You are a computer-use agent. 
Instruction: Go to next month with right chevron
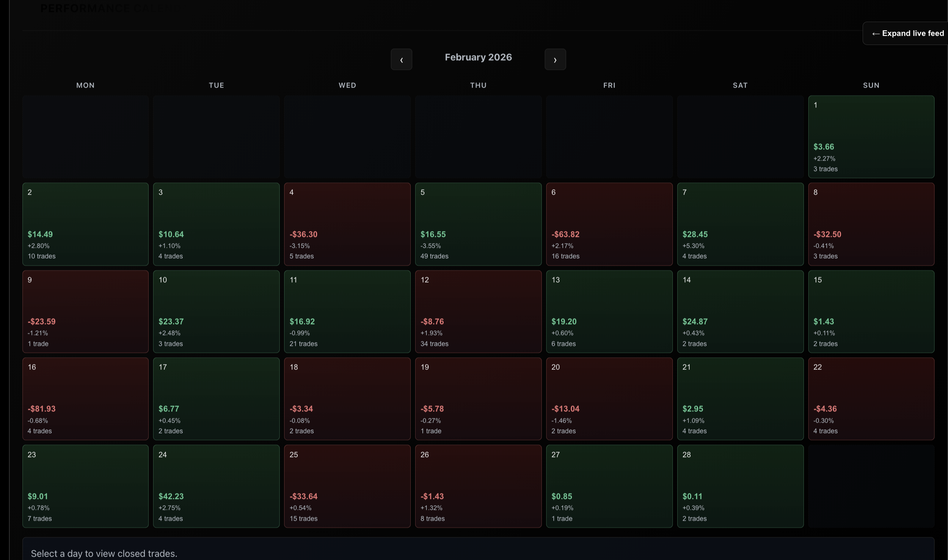pos(555,60)
